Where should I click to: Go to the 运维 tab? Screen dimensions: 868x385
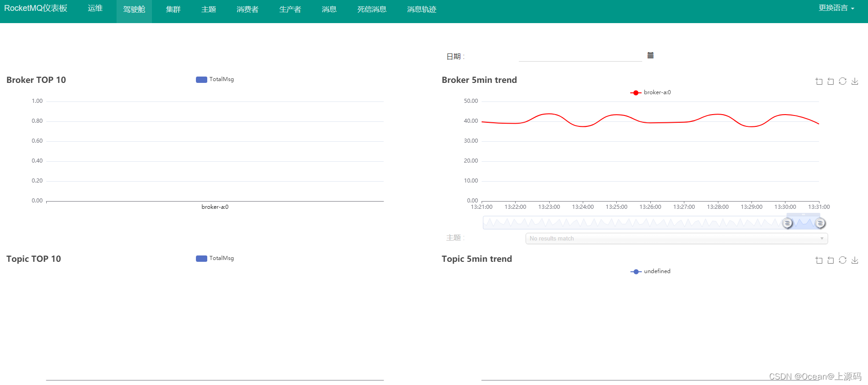[x=95, y=8]
